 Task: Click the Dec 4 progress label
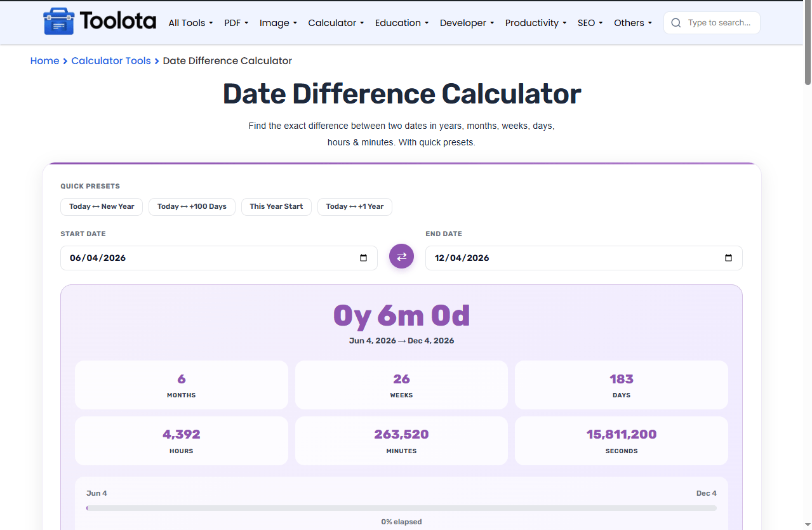706,493
